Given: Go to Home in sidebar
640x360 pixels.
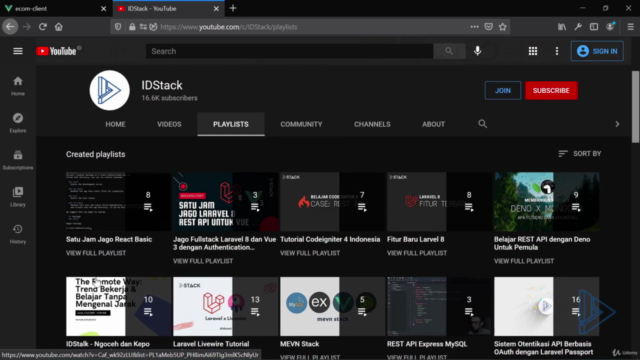Looking at the screenshot, I should (18, 86).
